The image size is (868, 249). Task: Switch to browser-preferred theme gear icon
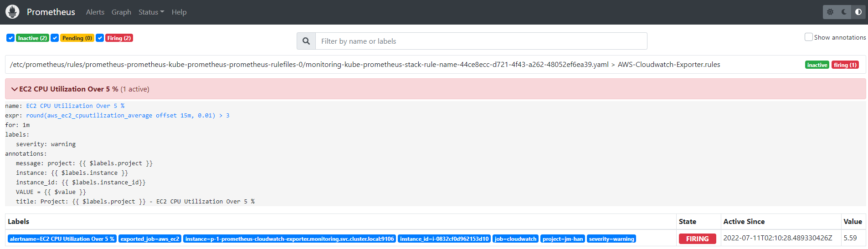point(830,12)
